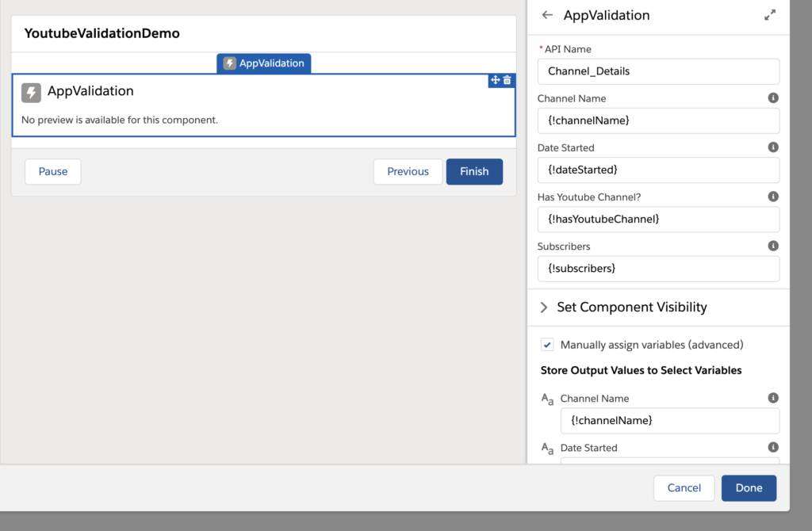Click the 'No preview is available' message
The width and height of the screenshot is (812, 531).
(120, 120)
